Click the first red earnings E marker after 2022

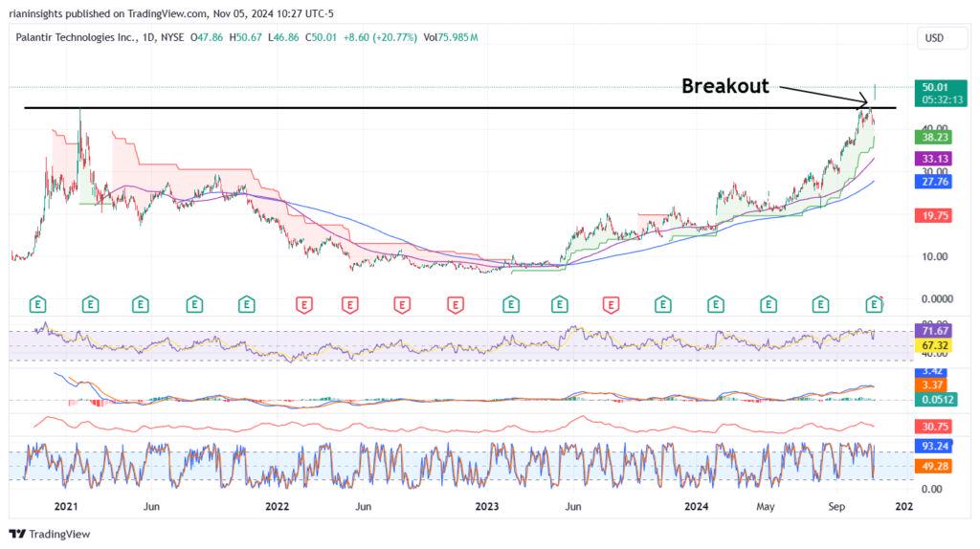304,305
